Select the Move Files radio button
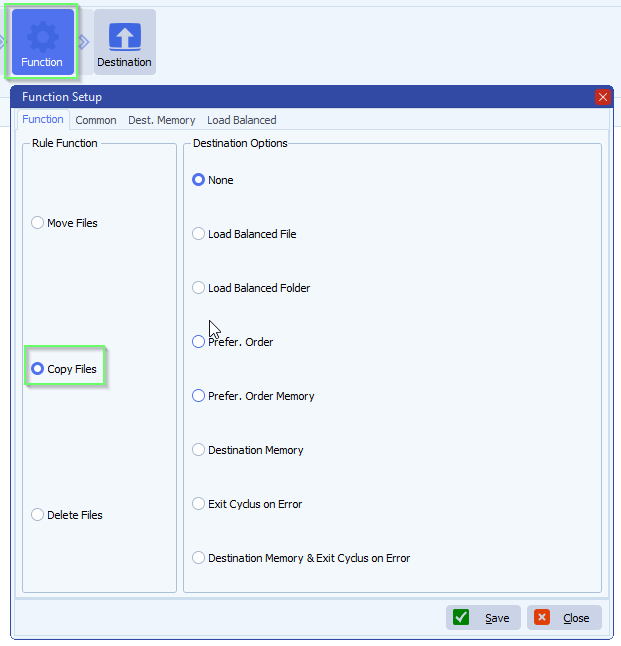621x646 pixels. point(65,223)
